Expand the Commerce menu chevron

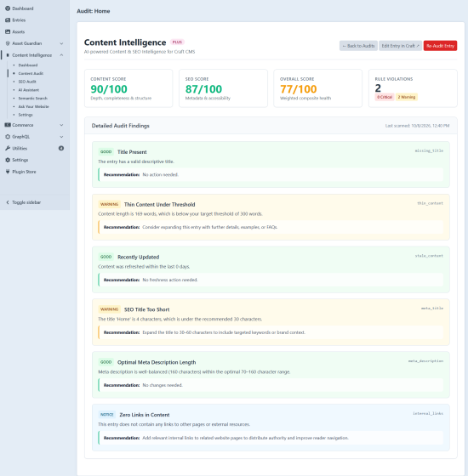pos(61,125)
